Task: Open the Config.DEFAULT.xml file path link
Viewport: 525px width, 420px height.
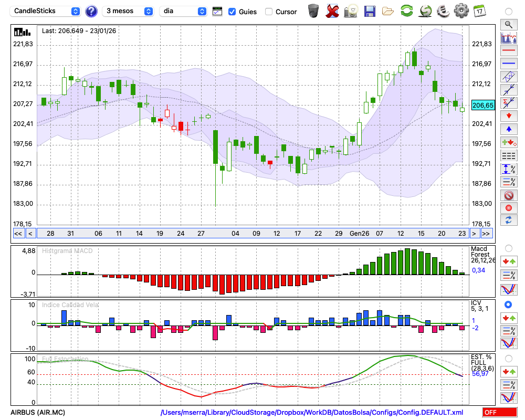Action: [x=312, y=413]
